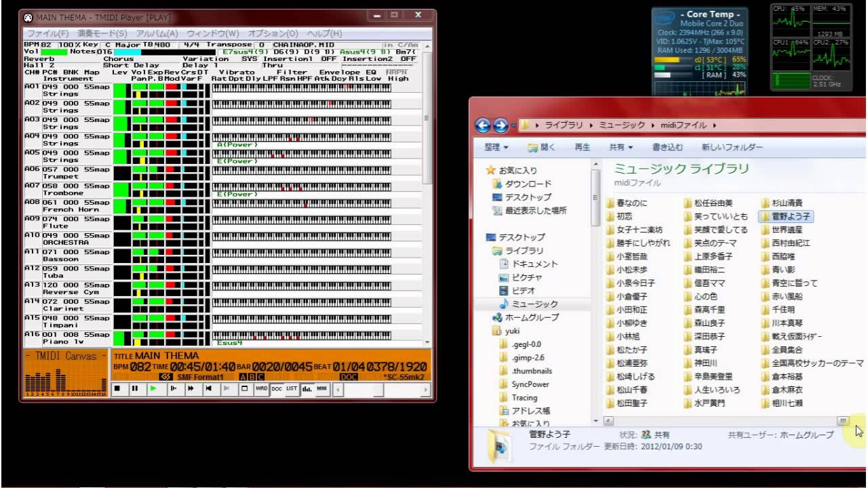Show the LIST playlist view
Viewport: 868px width, 488px height.
[292, 388]
